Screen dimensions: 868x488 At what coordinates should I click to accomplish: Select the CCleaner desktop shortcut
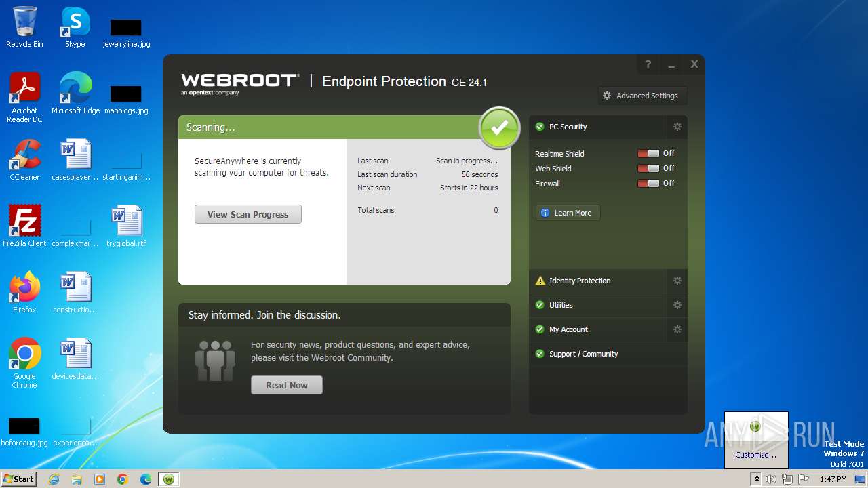pyautogui.click(x=24, y=160)
